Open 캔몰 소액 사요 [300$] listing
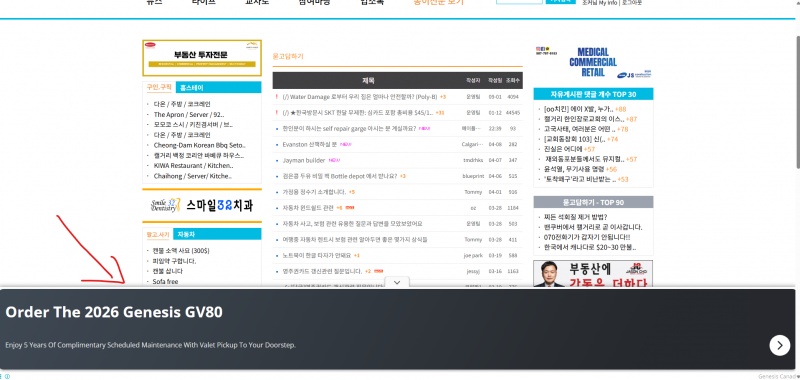The width and height of the screenshot is (800, 380). click(181, 251)
